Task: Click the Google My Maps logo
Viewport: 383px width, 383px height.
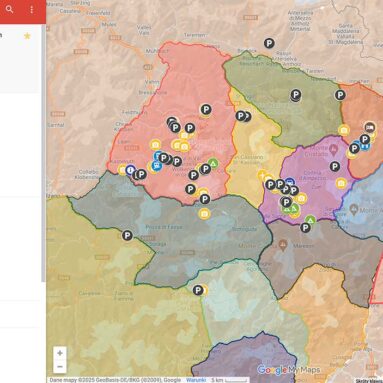Action: click(x=289, y=370)
